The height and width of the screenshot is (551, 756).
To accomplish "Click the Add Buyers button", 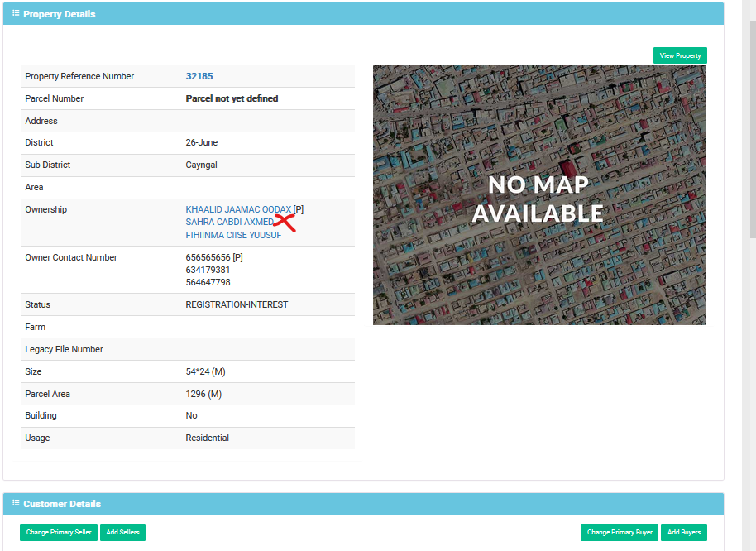I will (684, 532).
